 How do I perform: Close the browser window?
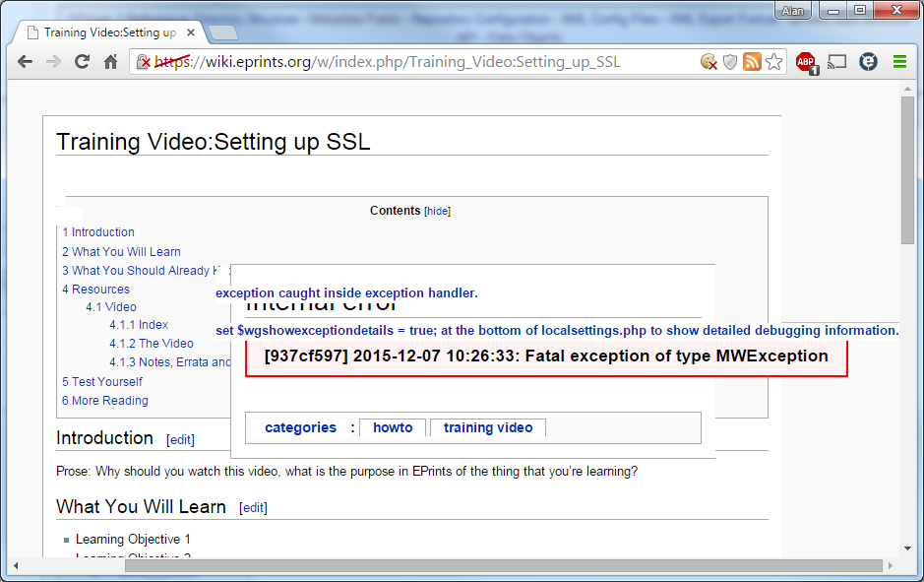pyautogui.click(x=896, y=11)
